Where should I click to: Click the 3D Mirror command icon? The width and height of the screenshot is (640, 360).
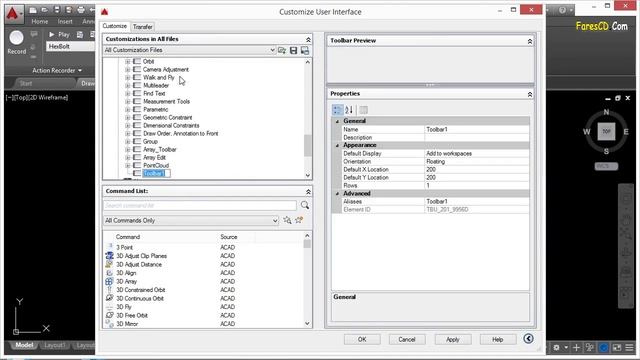coord(109,324)
